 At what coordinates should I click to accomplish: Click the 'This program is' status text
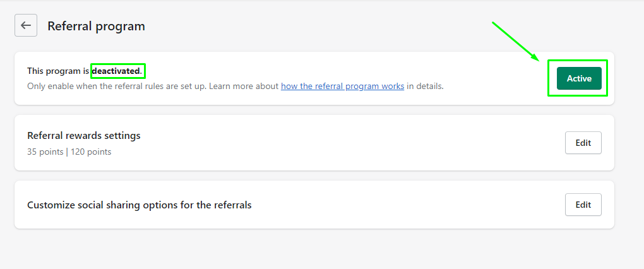point(58,71)
